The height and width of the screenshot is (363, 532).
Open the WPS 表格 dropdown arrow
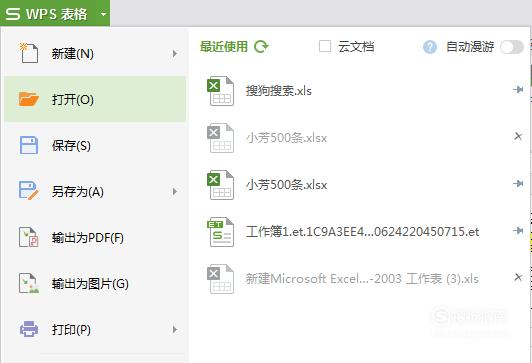104,14
